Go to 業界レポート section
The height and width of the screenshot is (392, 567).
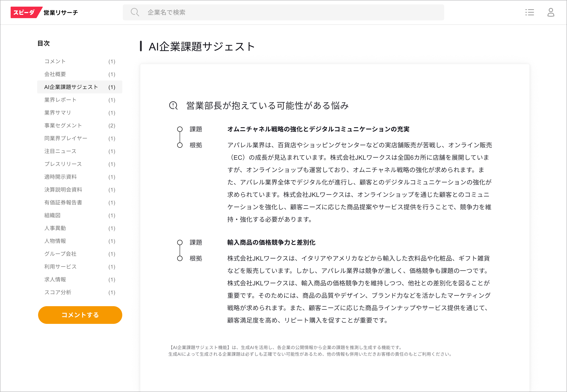60,100
